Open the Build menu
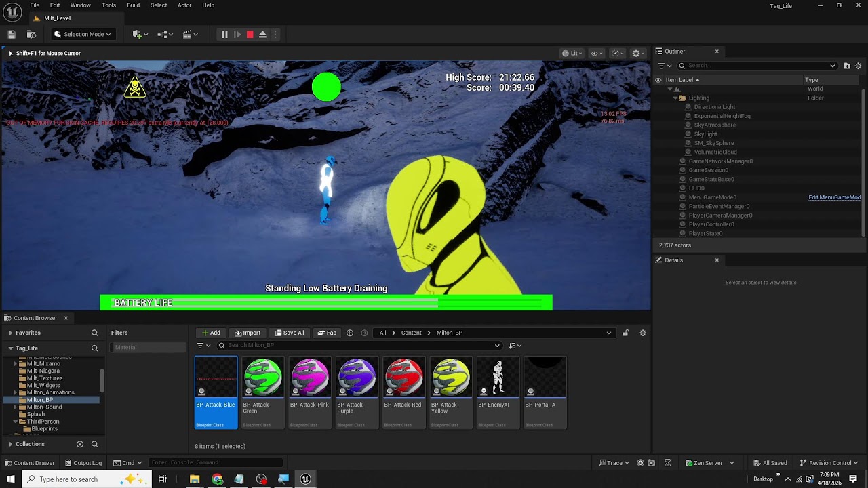 [x=134, y=5]
